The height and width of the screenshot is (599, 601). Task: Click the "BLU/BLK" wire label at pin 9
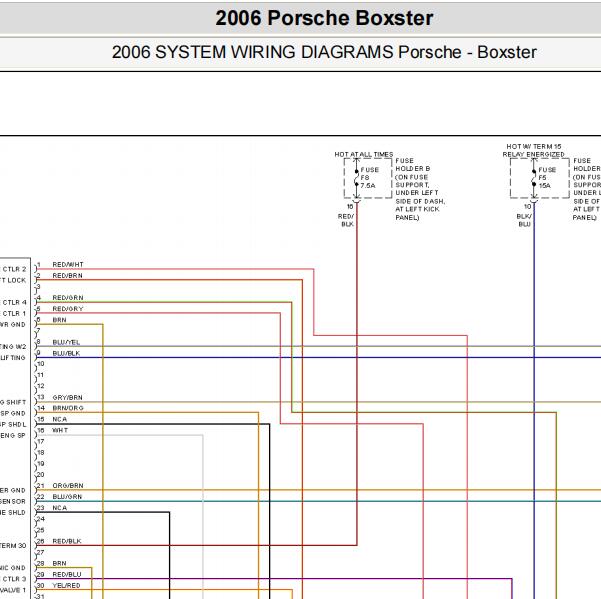[x=66, y=353]
